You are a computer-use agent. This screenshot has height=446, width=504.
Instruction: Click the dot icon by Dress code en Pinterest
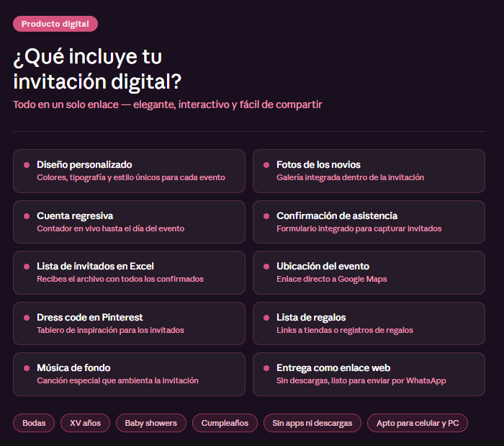click(27, 318)
